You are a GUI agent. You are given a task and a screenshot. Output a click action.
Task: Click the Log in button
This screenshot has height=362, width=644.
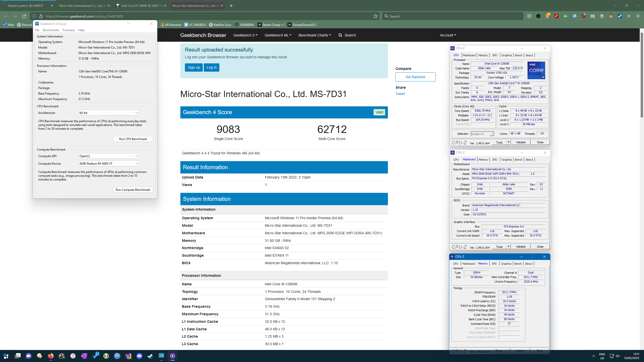tap(212, 67)
